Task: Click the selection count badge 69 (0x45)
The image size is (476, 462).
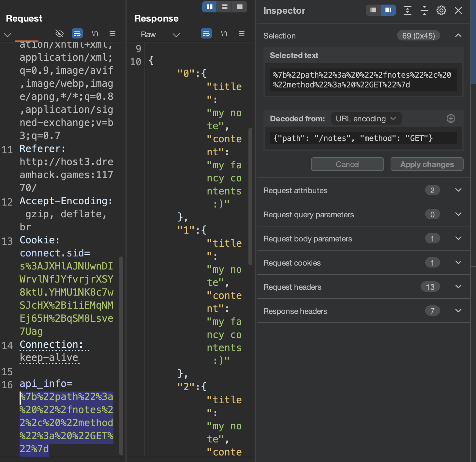Action: point(418,36)
